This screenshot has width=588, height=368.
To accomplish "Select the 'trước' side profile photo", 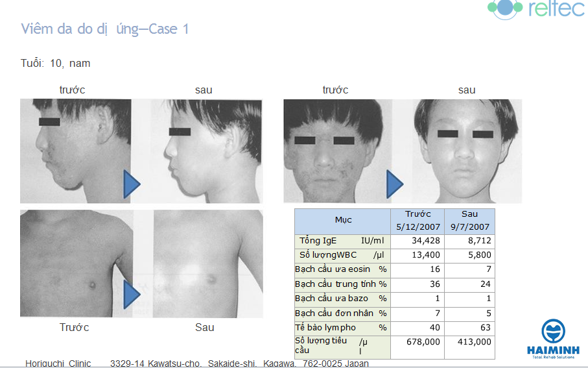I will pos(75,151).
